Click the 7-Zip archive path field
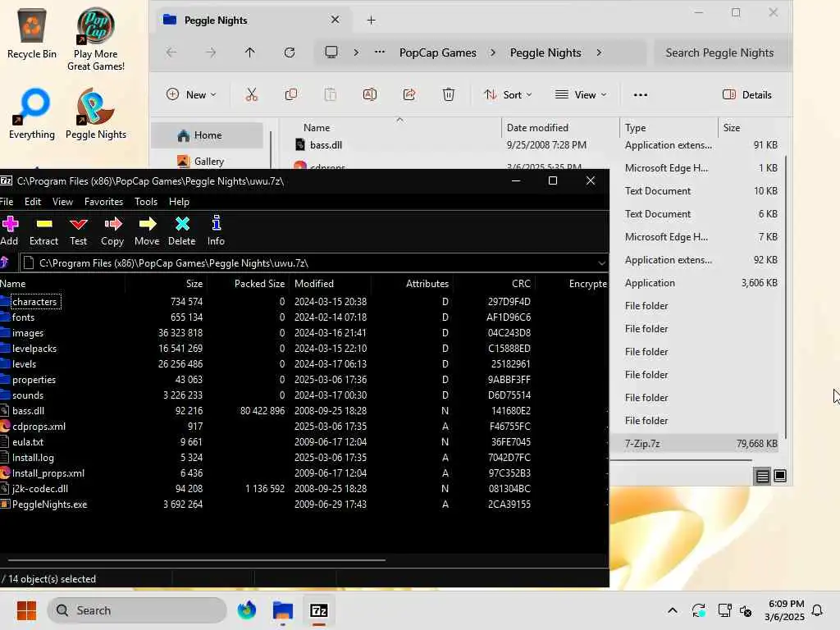This screenshot has width=840, height=630. [x=314, y=263]
